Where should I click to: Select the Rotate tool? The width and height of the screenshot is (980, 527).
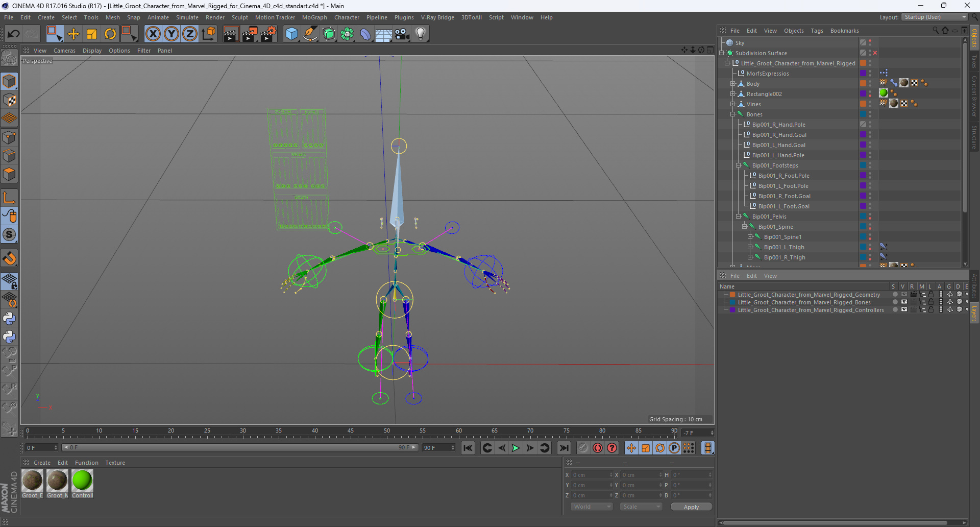point(110,34)
